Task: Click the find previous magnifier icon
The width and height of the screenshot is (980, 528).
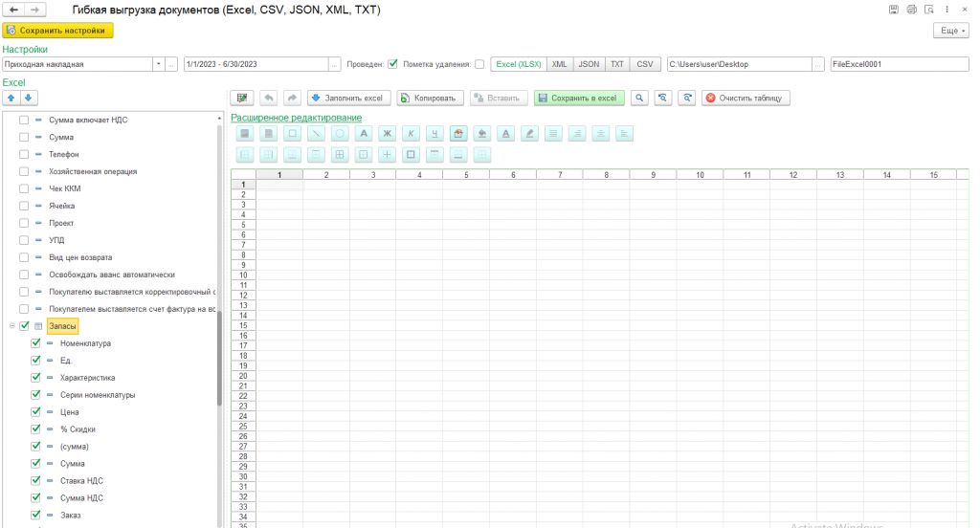Action: (x=662, y=99)
